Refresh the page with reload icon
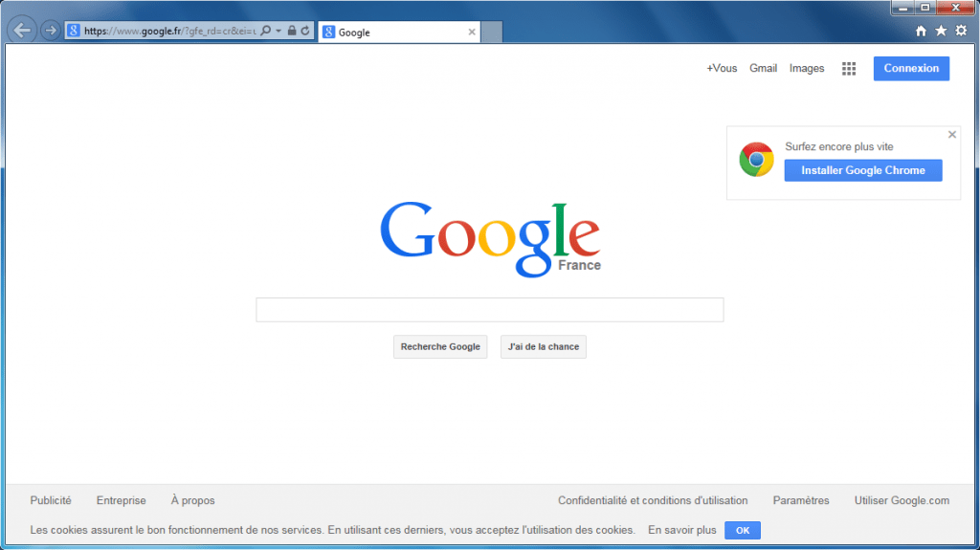This screenshot has width=980, height=550. pyautogui.click(x=305, y=30)
